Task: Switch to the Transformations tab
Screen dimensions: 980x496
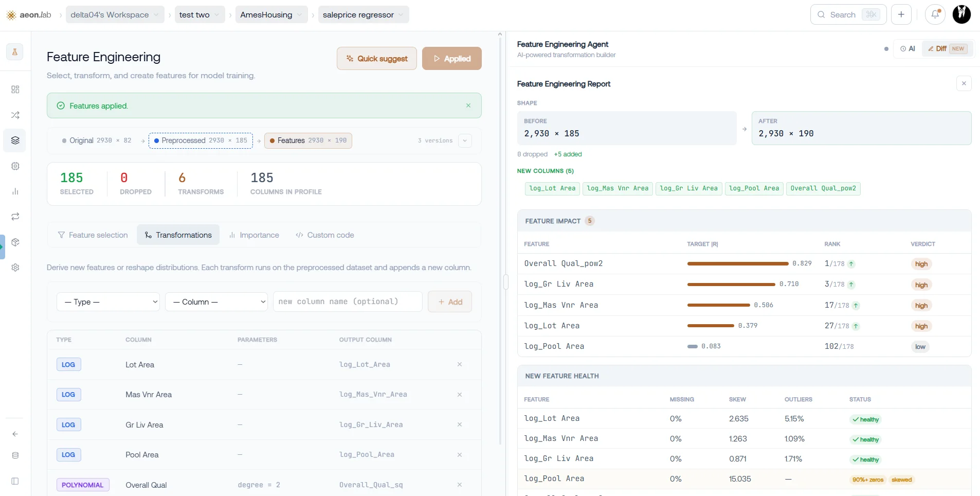Action: click(178, 235)
